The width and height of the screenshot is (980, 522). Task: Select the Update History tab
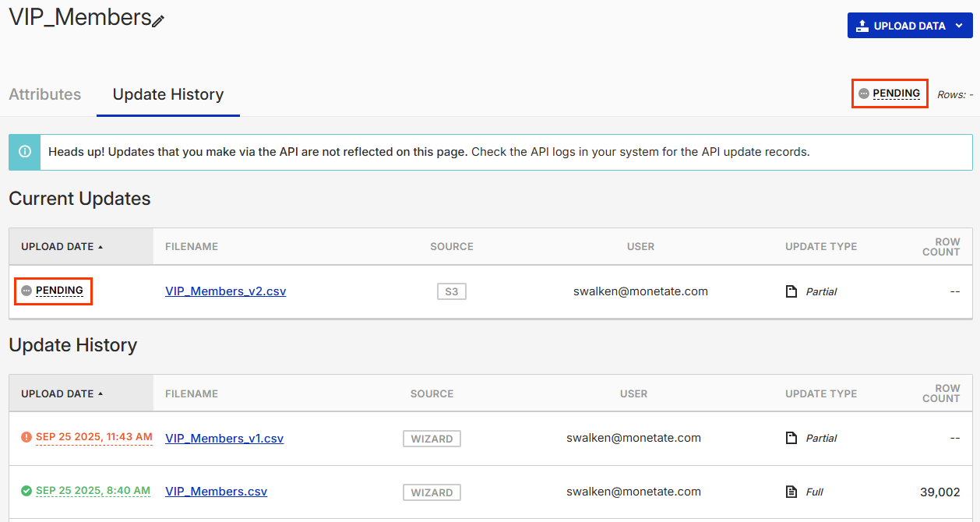point(168,94)
